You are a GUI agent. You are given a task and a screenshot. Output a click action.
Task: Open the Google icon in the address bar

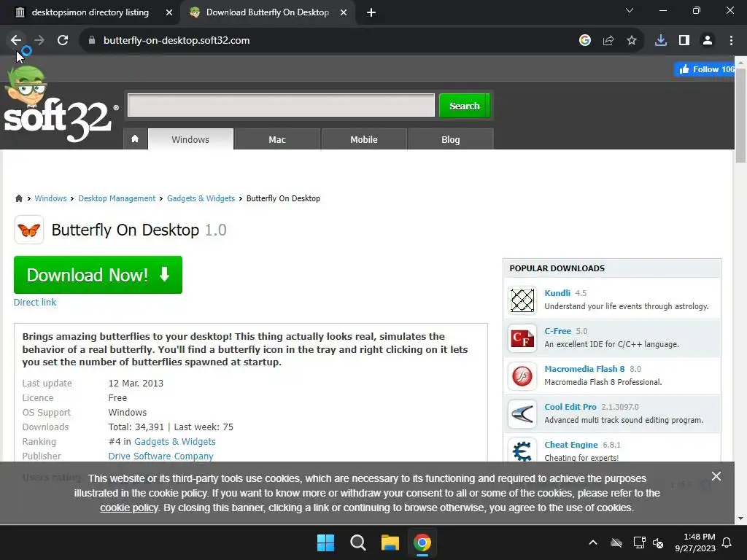click(585, 41)
